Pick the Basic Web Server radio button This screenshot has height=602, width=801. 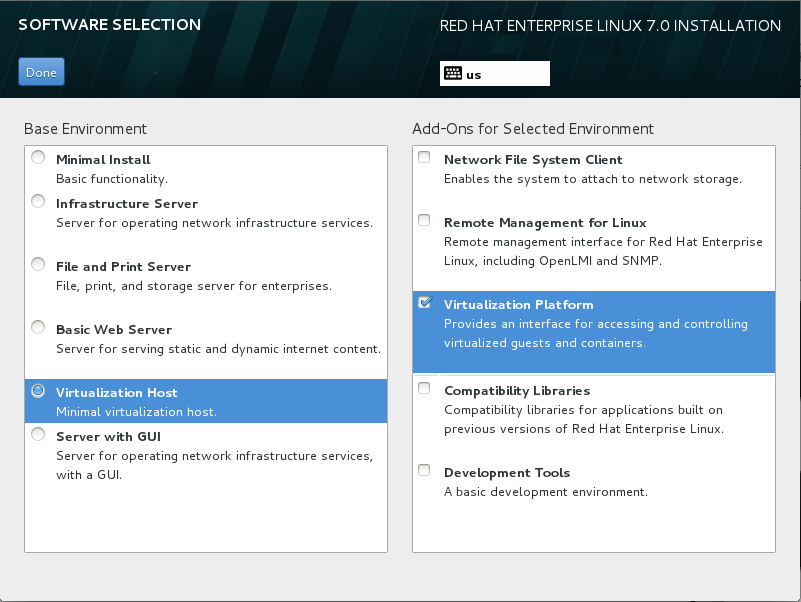click(x=38, y=328)
